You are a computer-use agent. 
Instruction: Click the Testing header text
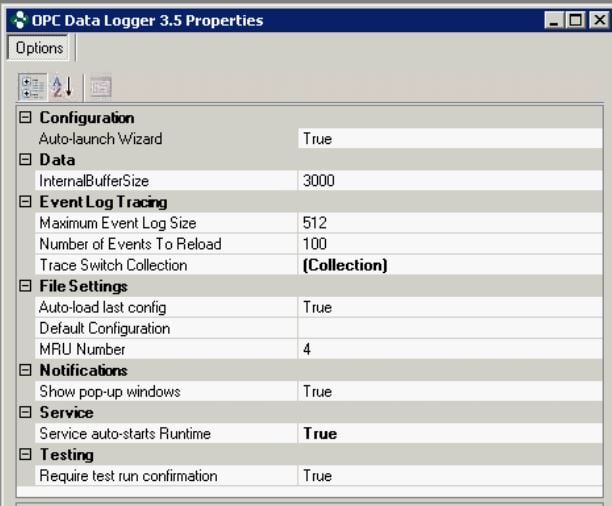click(66, 455)
